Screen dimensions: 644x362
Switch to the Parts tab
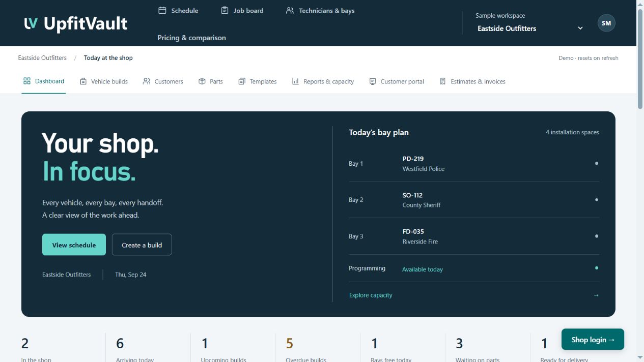[x=211, y=81]
